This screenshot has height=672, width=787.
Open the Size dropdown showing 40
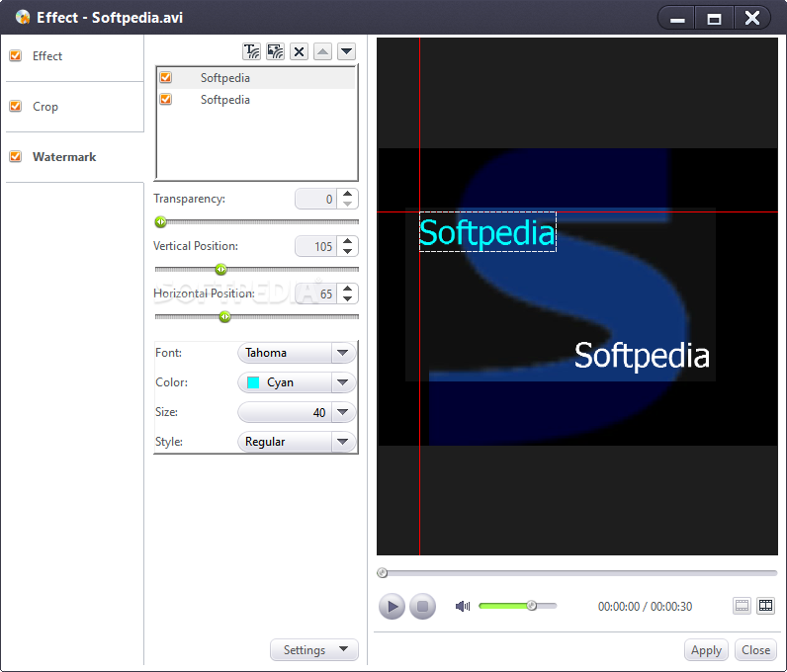pyautogui.click(x=297, y=412)
